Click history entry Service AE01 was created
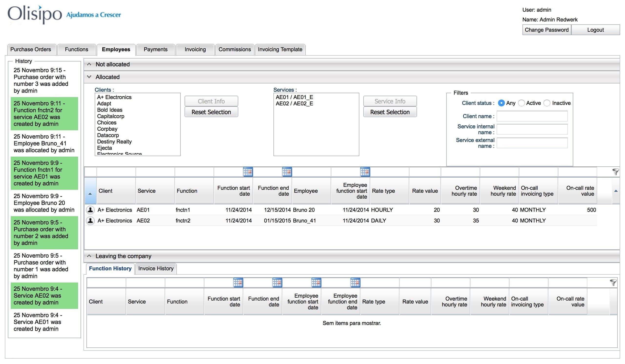625x364 pixels. [44, 322]
